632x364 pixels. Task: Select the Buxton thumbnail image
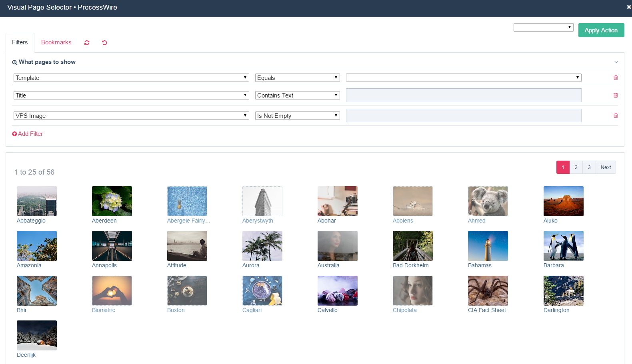tap(187, 290)
